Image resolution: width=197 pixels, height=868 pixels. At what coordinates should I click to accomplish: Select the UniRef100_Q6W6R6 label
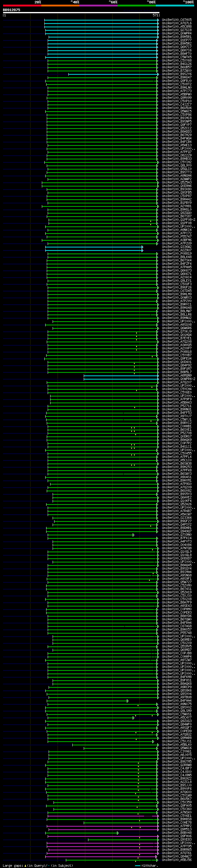click(177, 328)
